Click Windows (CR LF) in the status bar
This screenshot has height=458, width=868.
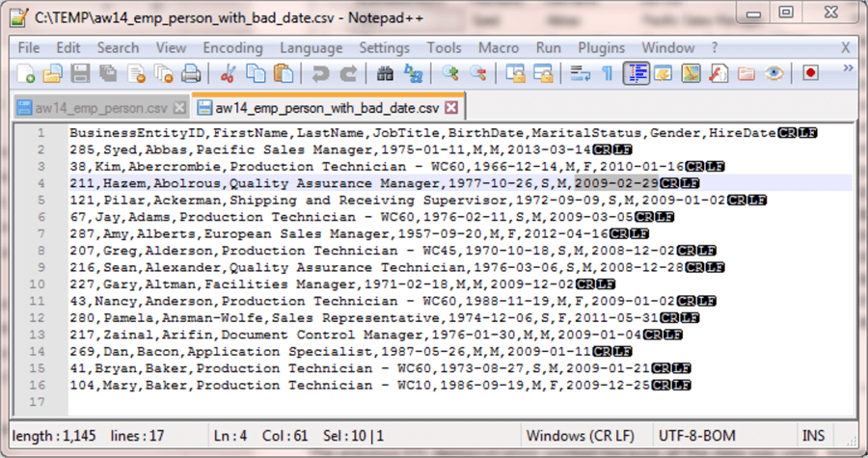click(581, 436)
